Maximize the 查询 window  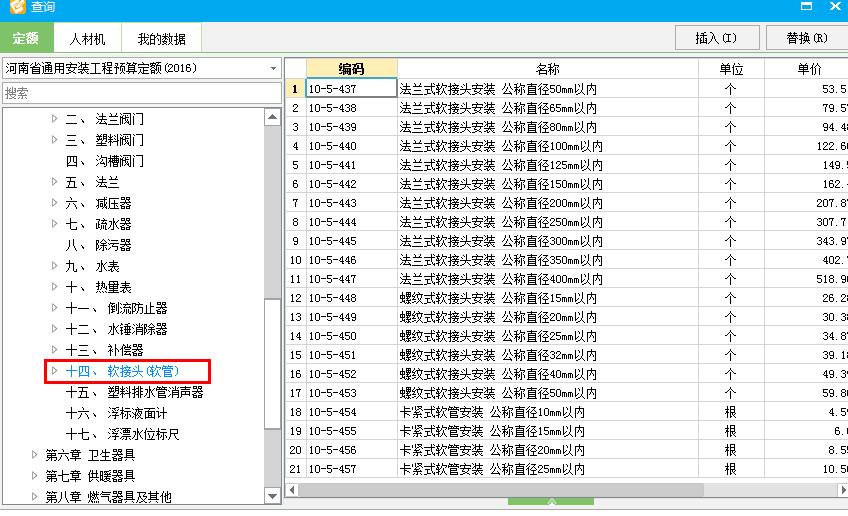pyautogui.click(x=806, y=6)
